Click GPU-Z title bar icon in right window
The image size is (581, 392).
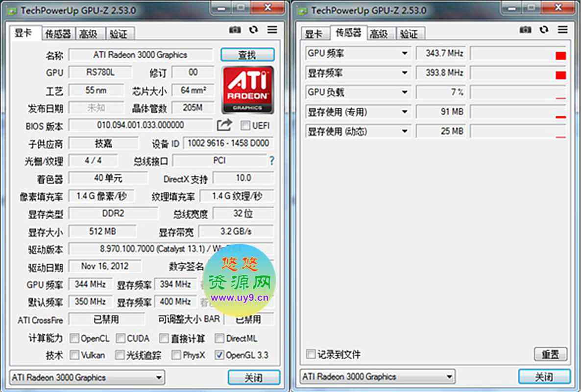303,11
